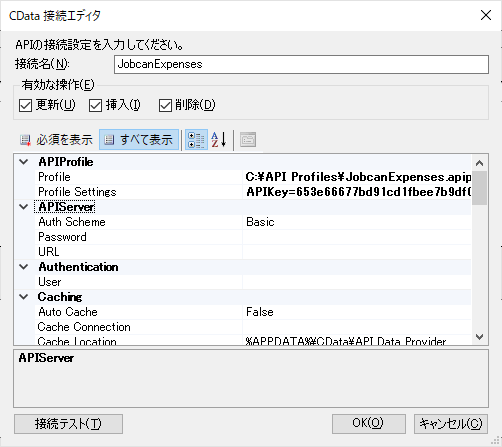Image resolution: width=502 pixels, height=447 pixels.
Task: Collapse the Authentication category
Action: pos(24,267)
